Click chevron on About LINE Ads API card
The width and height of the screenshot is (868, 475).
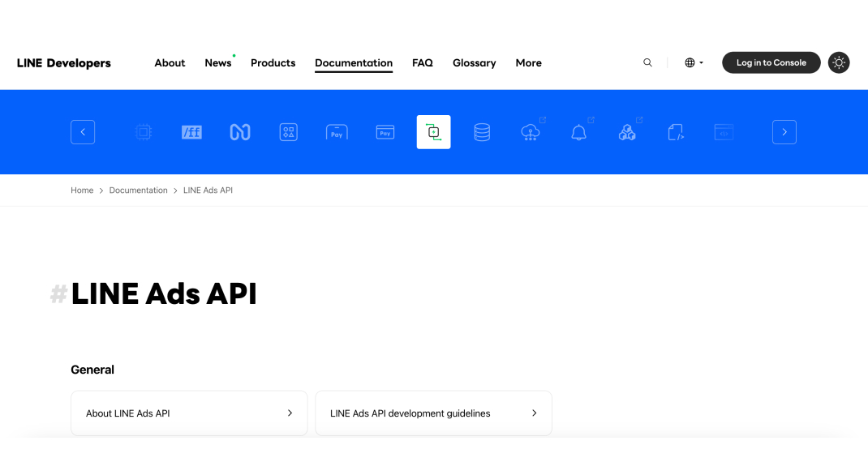click(x=290, y=413)
